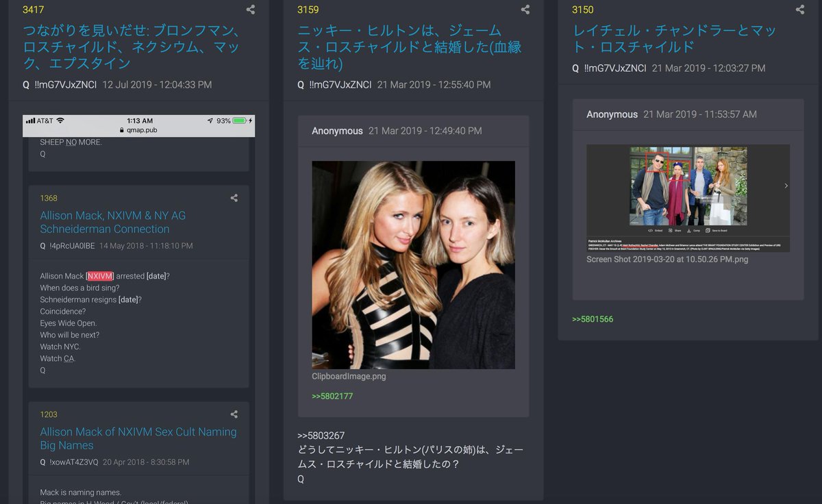The image size is (822, 504).
Task: Follow reply reference >>5801566
Action: point(593,319)
